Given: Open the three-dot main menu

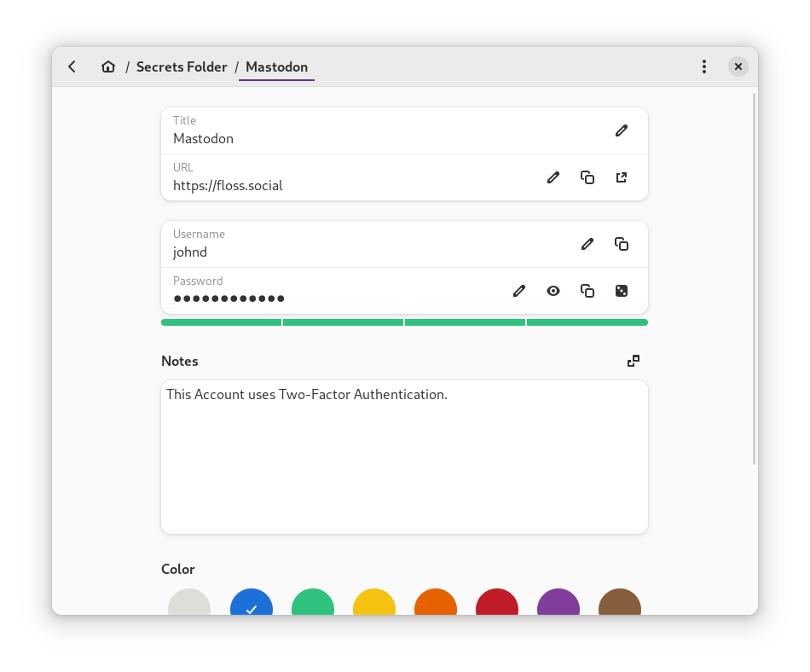Looking at the screenshot, I should pos(703,67).
